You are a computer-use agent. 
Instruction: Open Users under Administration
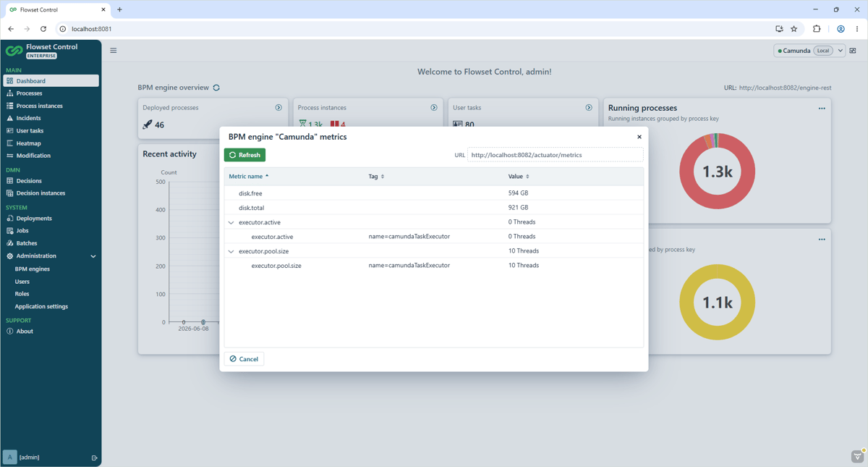pos(22,282)
